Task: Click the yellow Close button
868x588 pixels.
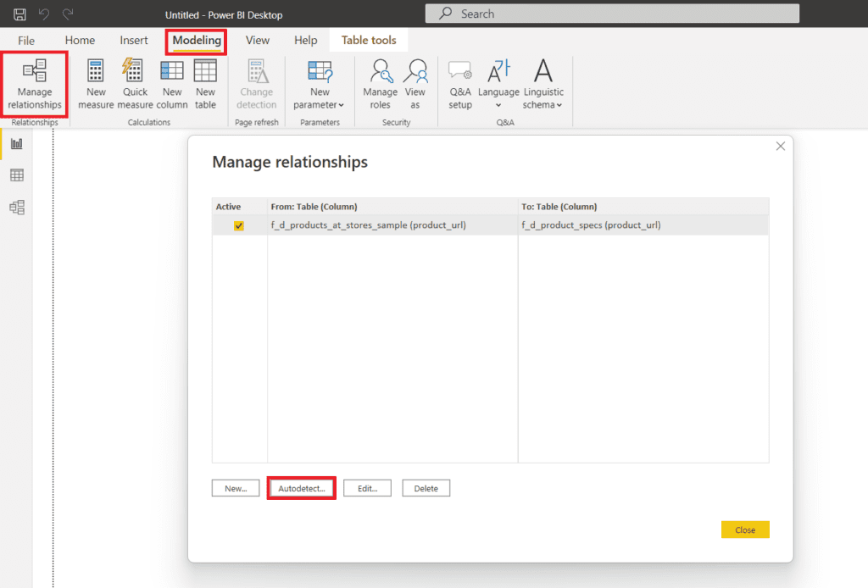Action: [745, 530]
